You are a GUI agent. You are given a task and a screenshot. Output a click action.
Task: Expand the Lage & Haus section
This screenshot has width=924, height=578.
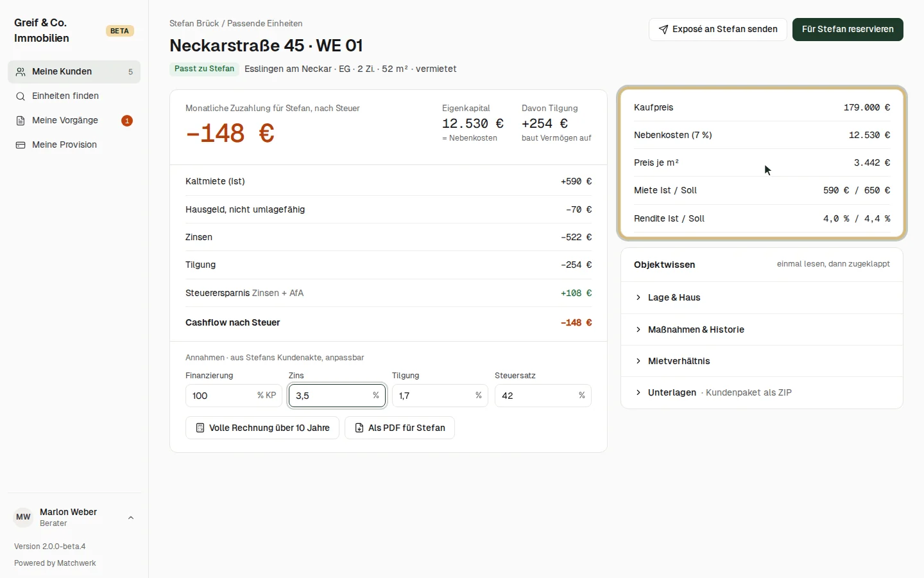tap(762, 297)
